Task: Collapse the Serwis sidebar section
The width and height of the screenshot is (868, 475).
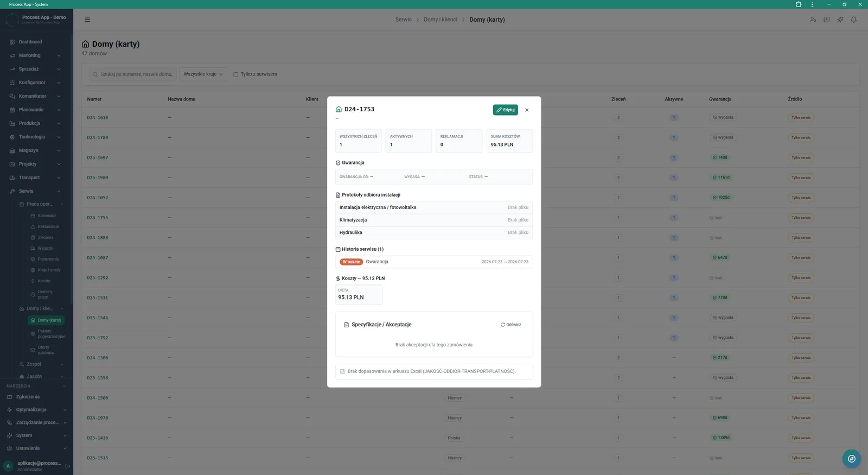Action: [36, 191]
